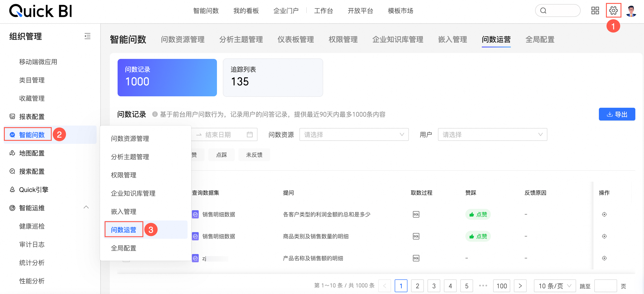The height and width of the screenshot is (294, 644).
Task: Switch to 嵌入管理 tab
Action: point(452,39)
